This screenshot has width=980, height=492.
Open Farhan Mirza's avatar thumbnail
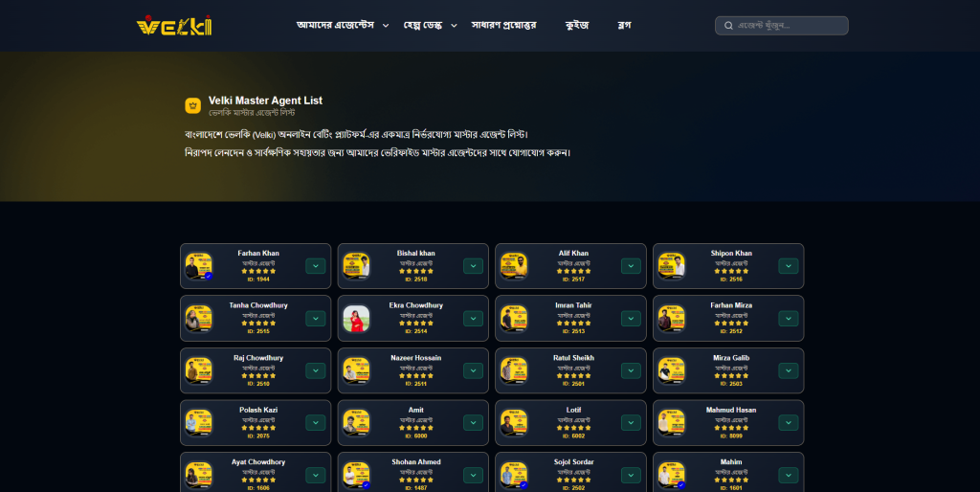point(671,319)
